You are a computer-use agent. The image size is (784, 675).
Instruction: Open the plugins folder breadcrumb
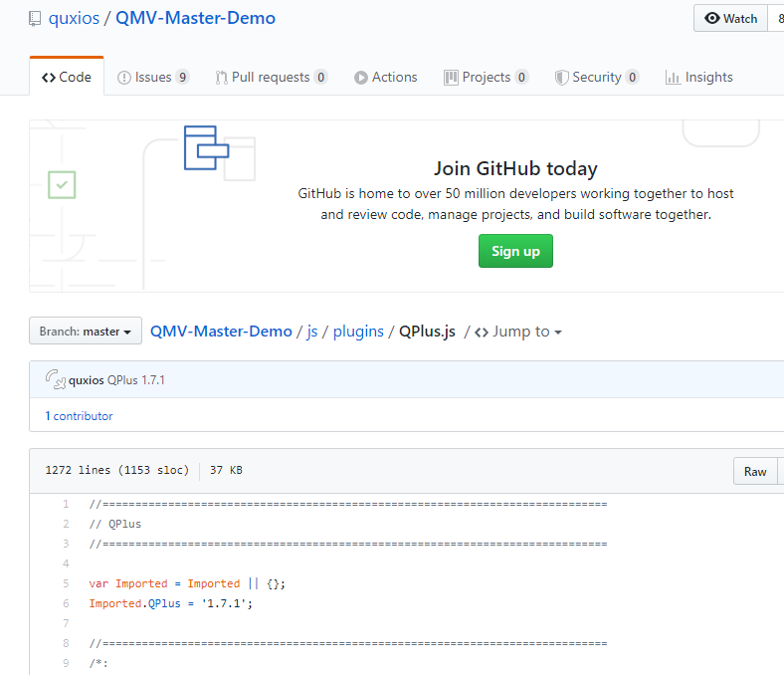pos(358,332)
